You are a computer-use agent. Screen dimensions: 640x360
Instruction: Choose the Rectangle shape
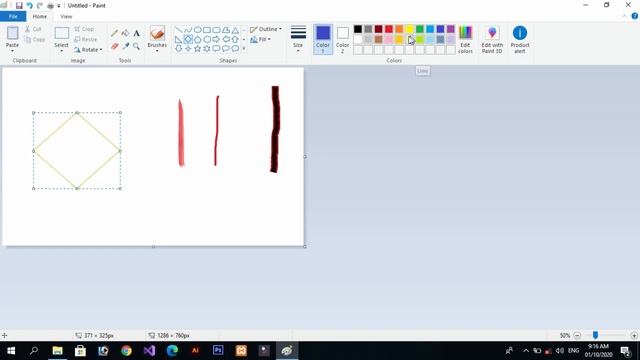(x=207, y=30)
